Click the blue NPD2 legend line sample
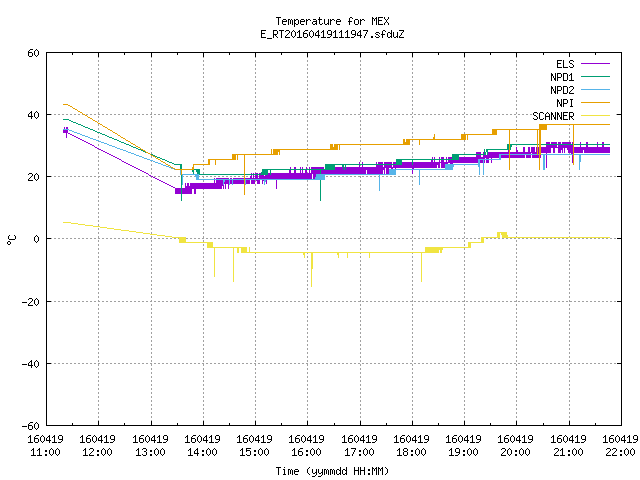 595,89
